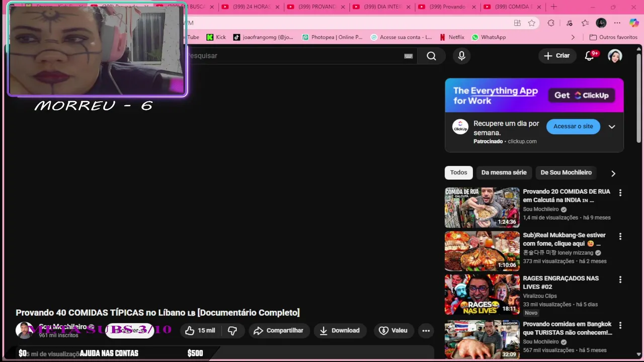
Task: Open title Provando 20 COMIDAS DE RUA
Action: [567, 196]
